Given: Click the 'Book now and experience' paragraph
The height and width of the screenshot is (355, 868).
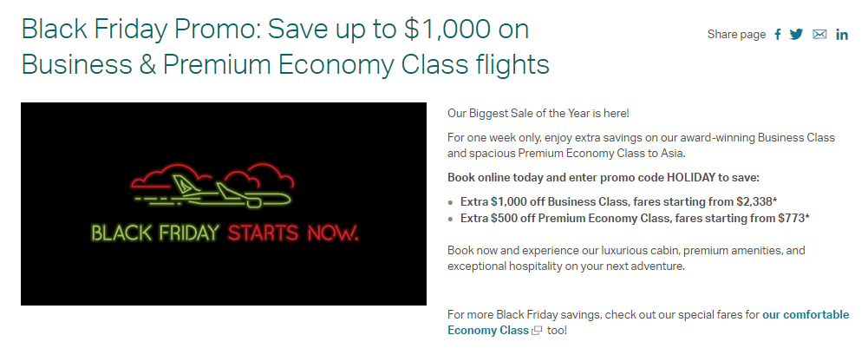Looking at the screenshot, I should [x=626, y=258].
